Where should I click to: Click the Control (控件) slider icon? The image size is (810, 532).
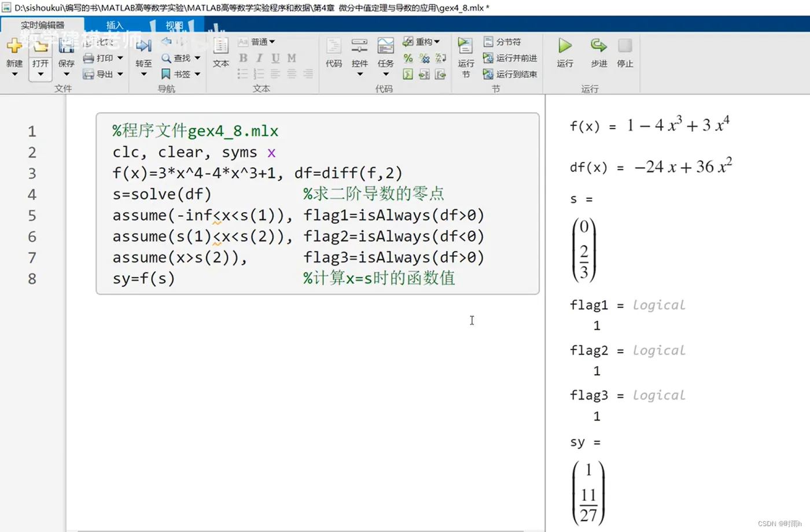coord(359,46)
